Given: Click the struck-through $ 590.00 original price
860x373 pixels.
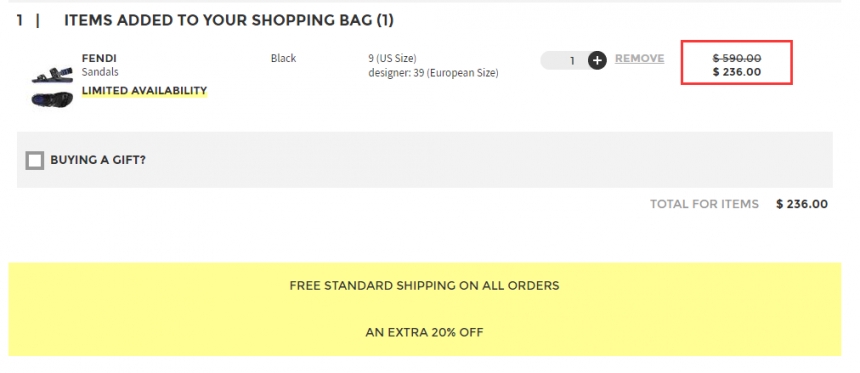Looking at the screenshot, I should 737,58.
